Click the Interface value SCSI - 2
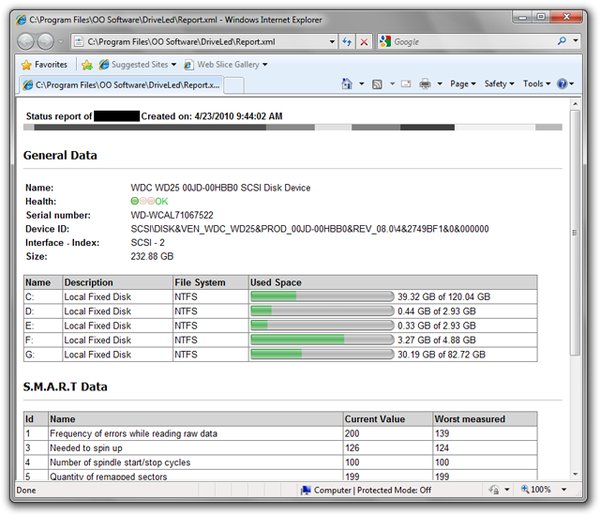This screenshot has width=600, height=515. [x=147, y=243]
